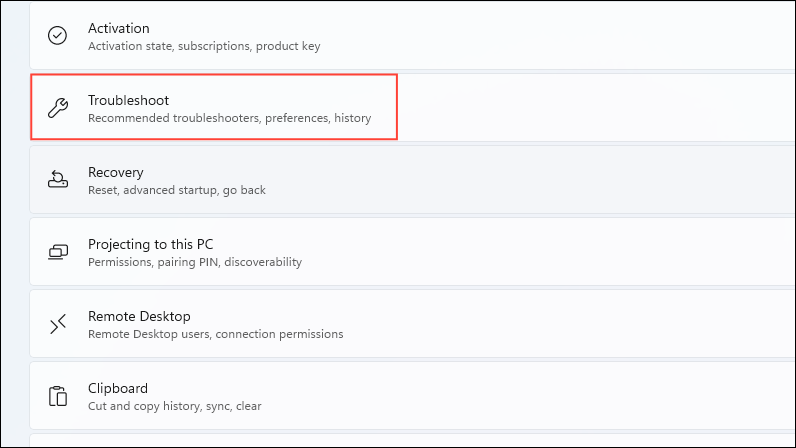The image size is (796, 448).
Task: Click the Remote Desktop arrows icon
Action: pos(58,324)
